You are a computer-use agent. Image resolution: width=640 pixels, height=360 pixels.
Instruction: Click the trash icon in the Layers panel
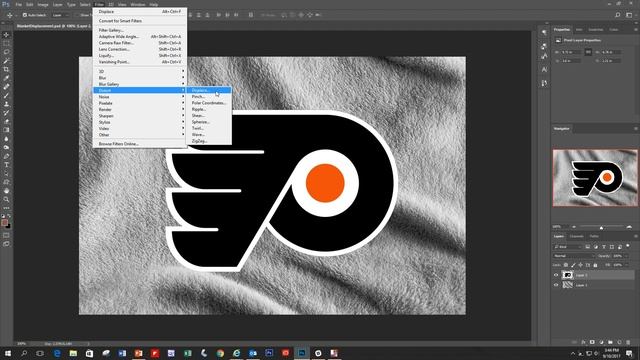click(x=628, y=342)
